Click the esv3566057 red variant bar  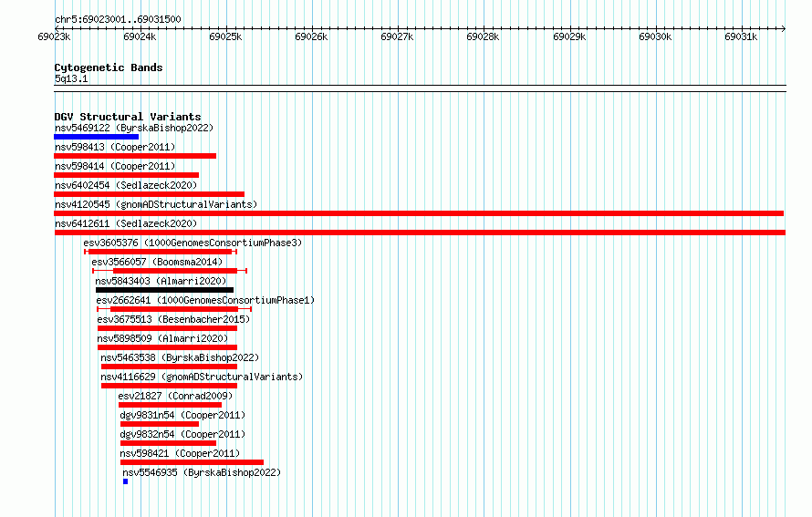(x=170, y=271)
